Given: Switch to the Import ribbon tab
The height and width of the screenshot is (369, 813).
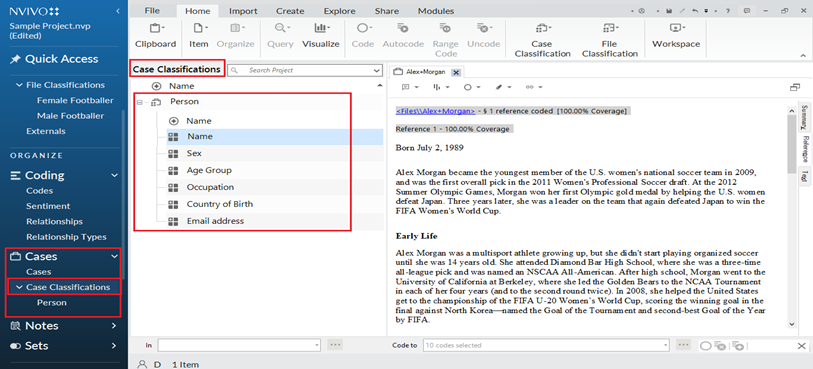Looking at the screenshot, I should pos(243,11).
